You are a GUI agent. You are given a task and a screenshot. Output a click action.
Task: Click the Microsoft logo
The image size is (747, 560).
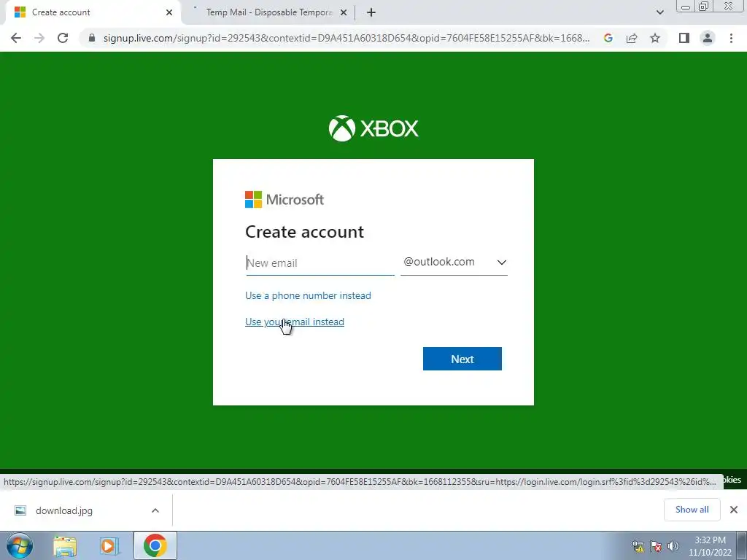tap(285, 200)
